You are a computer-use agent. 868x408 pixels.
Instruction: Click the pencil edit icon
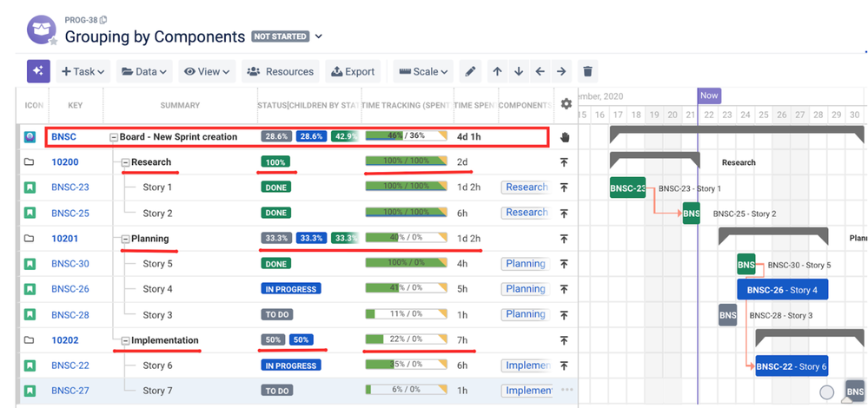pos(470,71)
